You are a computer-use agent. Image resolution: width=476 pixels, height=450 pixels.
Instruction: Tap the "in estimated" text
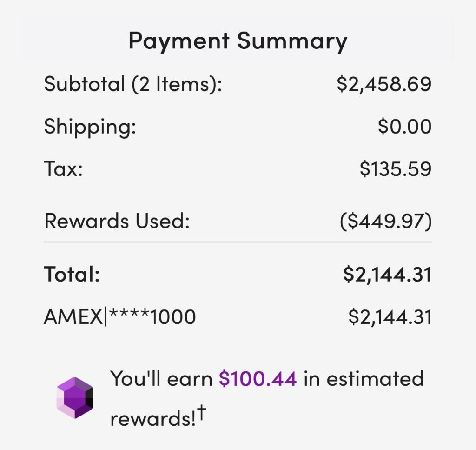pos(364,379)
